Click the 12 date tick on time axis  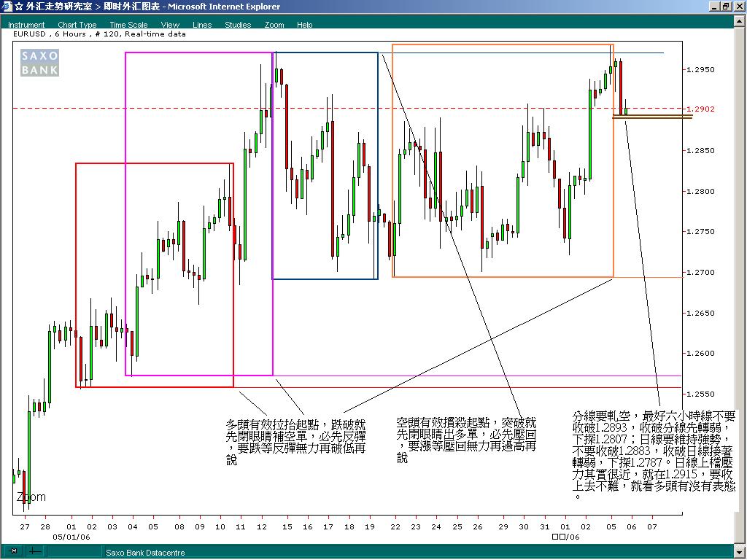[x=262, y=526]
